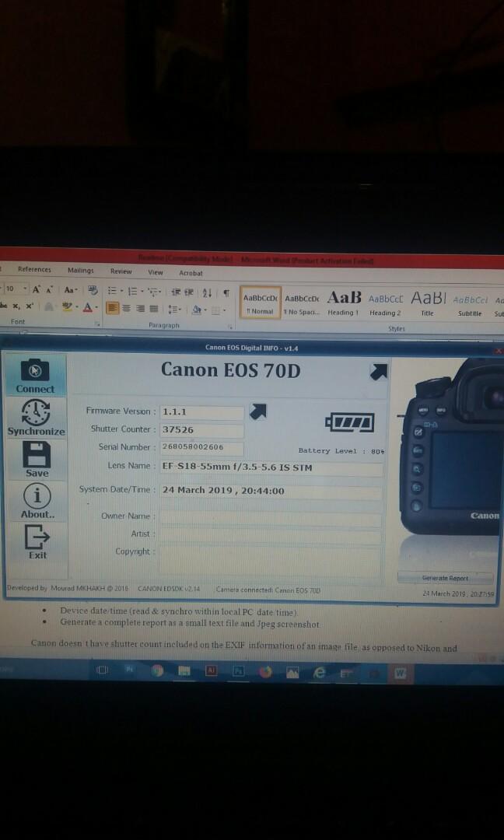The height and width of the screenshot is (840, 504).
Task: Toggle Show paragraph marks in Word
Action: (x=226, y=292)
